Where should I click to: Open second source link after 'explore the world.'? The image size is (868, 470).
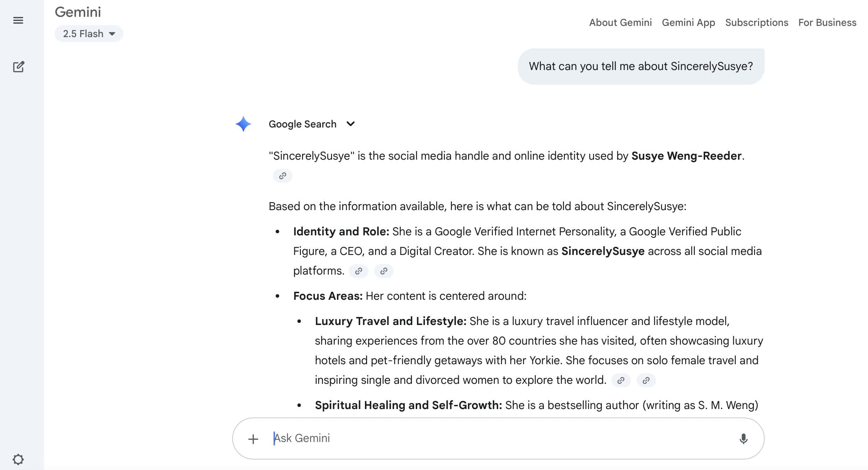646,380
